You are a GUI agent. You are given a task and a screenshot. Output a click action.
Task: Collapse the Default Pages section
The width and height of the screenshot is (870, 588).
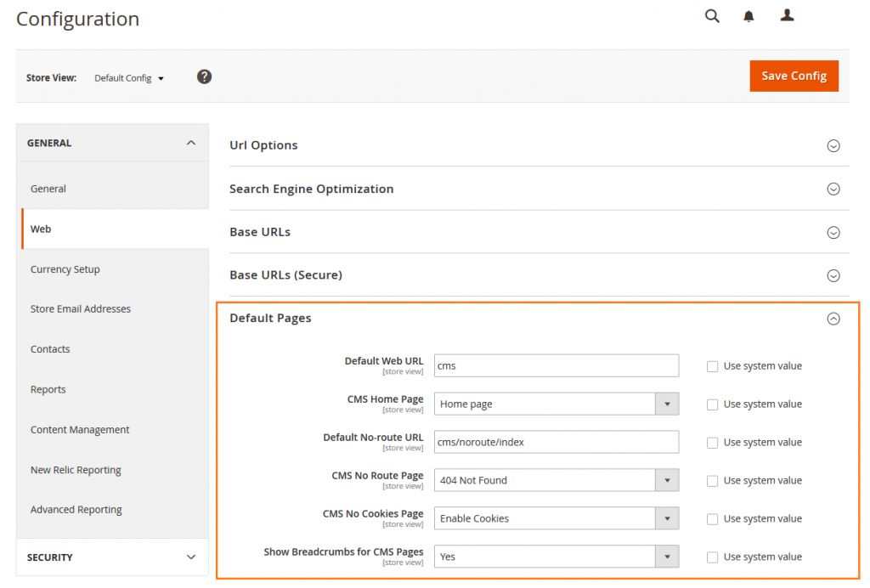coord(833,319)
